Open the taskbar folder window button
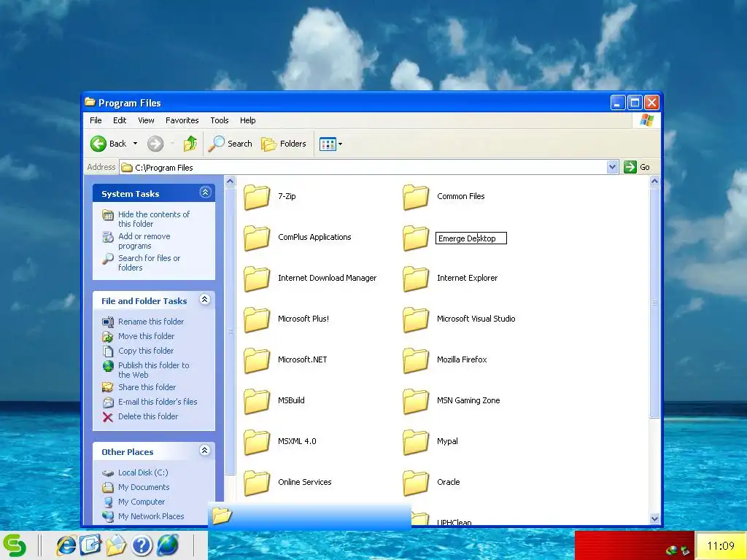This screenshot has height=560, width=747. (309, 516)
